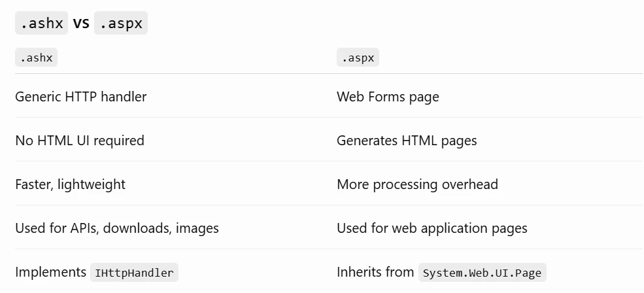Click the word 'Implements'
Image resolution: width=644 pixels, height=293 pixels.
[50, 272]
